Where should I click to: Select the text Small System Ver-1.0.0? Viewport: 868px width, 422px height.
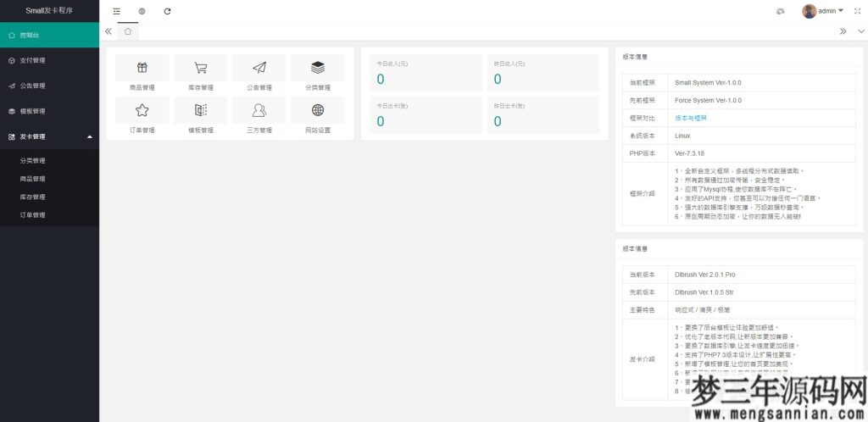[708, 82]
